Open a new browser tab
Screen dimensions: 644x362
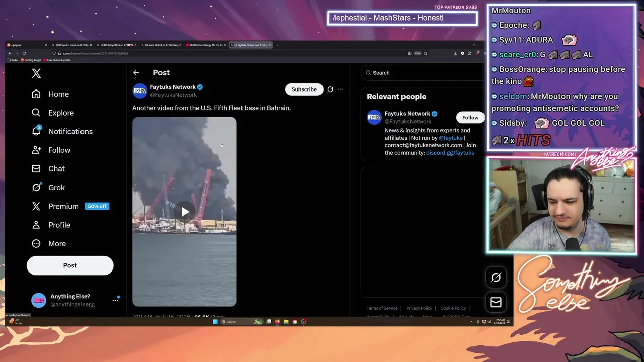click(x=277, y=45)
